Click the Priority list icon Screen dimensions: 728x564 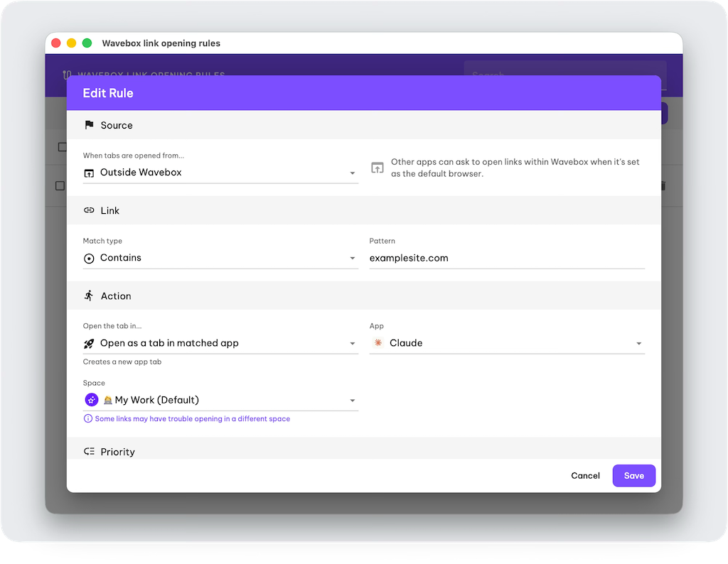pyautogui.click(x=89, y=452)
